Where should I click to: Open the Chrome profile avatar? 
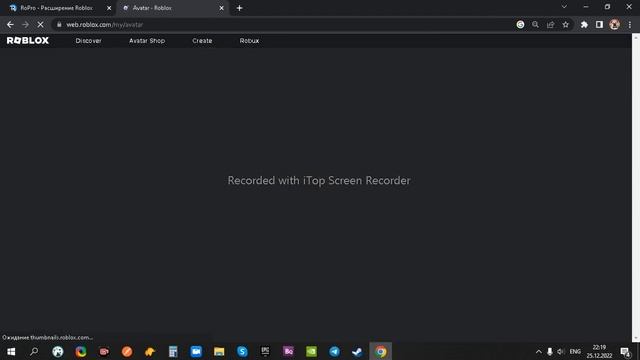[614, 24]
